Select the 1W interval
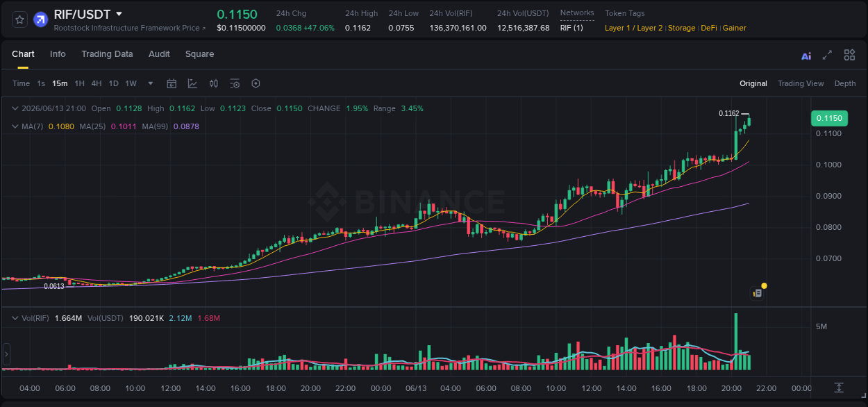868x407 pixels. tap(131, 83)
